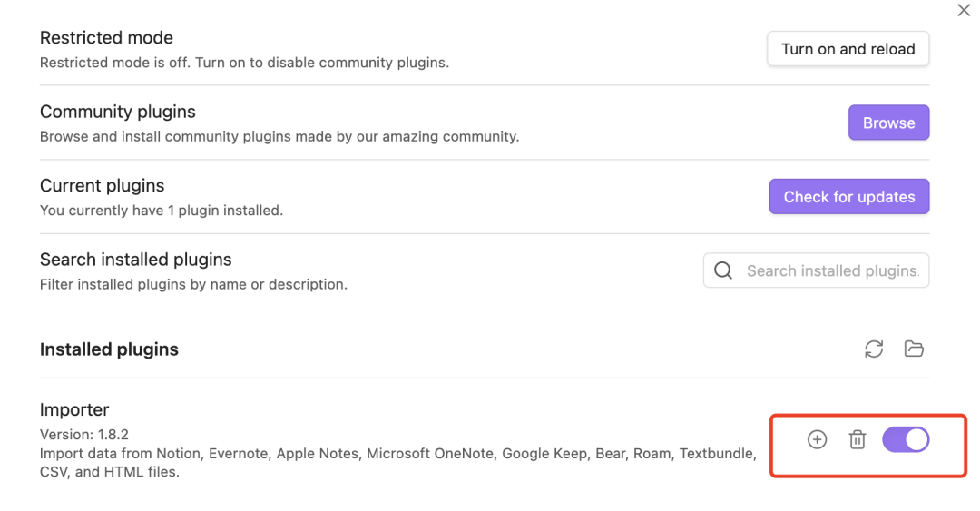Image resolution: width=980 pixels, height=511 pixels.
Task: Reload the installed plugins list
Action: pos(874,349)
